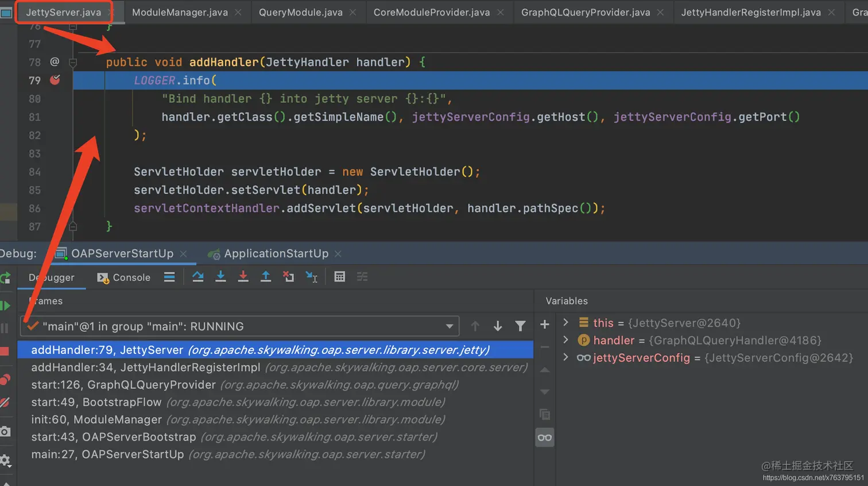Close the GraphQLQueryProvider.java tab
Viewport: 868px width, 486px height.
661,12
